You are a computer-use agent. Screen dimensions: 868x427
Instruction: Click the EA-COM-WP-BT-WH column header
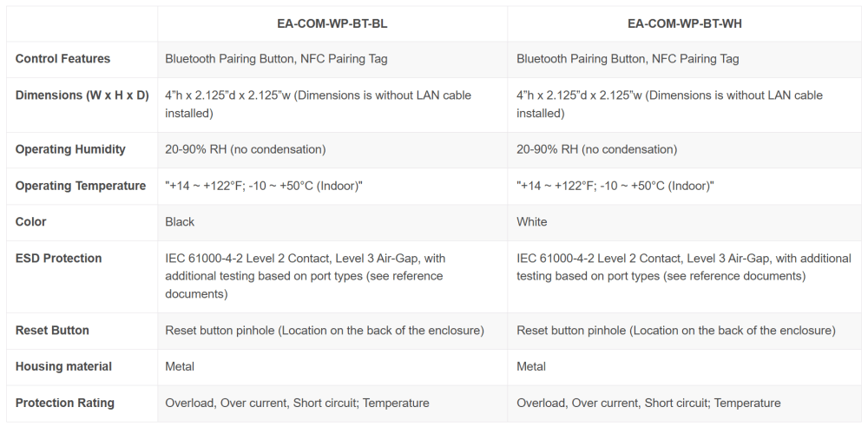[684, 23]
